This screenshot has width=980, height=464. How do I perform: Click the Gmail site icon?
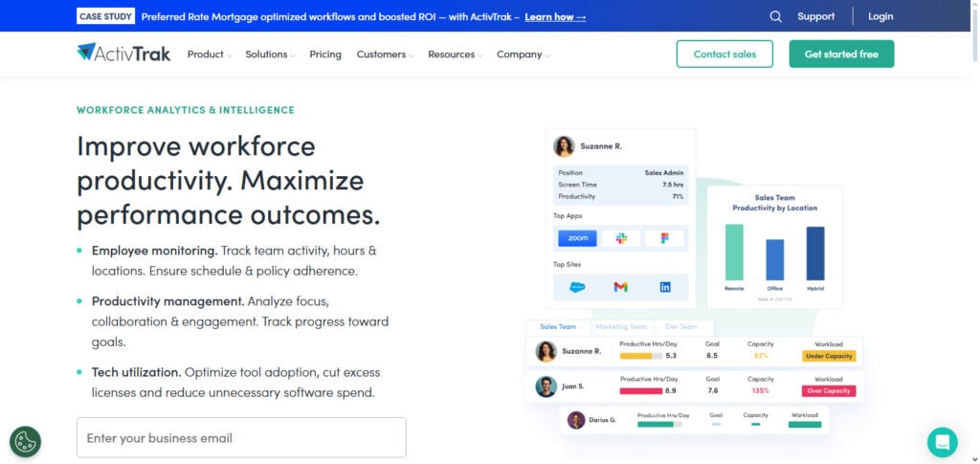[x=620, y=287]
